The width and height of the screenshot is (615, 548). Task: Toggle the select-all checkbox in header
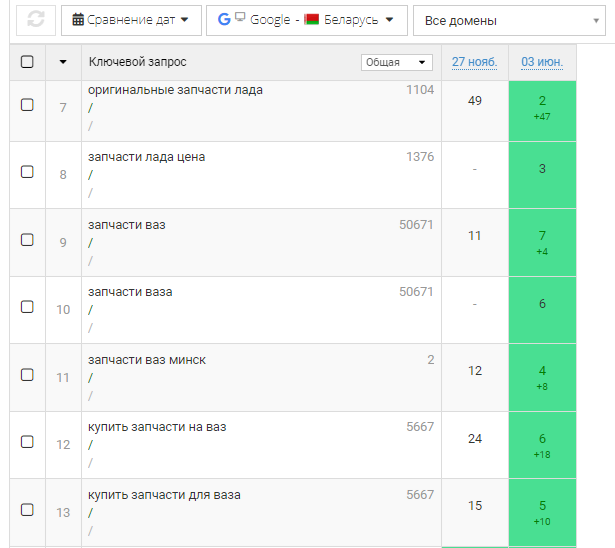pos(27,62)
